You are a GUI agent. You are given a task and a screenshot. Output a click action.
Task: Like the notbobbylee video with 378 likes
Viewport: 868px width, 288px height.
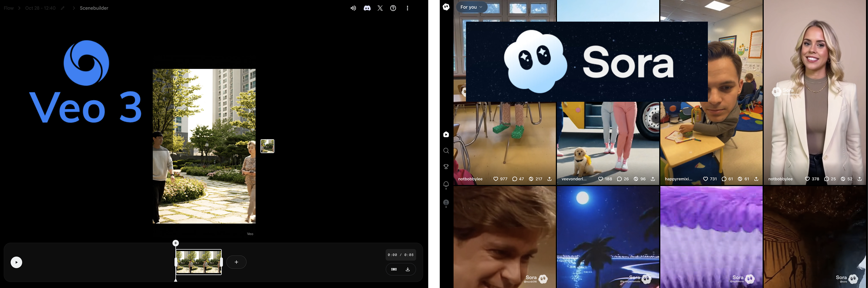[x=807, y=179]
